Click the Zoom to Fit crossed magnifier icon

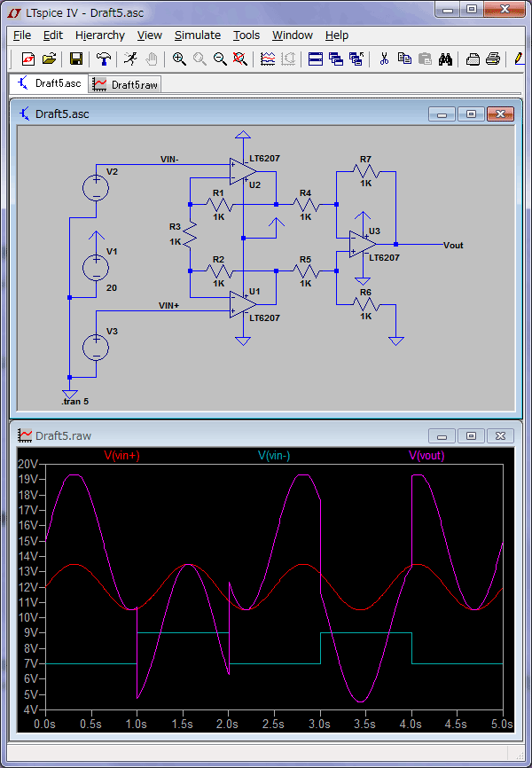point(239,59)
